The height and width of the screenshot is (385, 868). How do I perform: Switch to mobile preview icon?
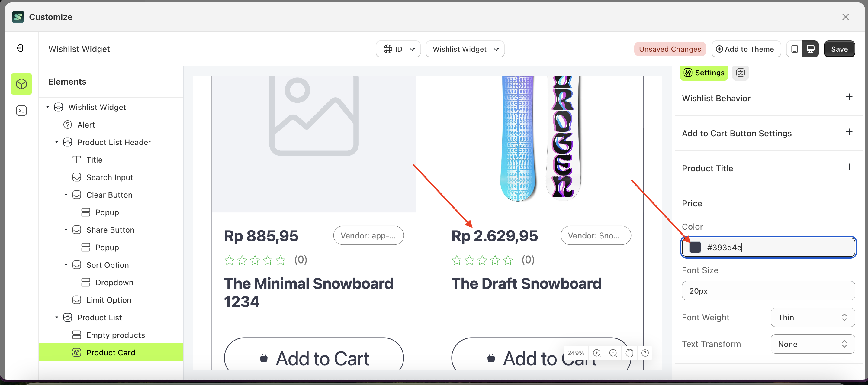[x=794, y=49]
